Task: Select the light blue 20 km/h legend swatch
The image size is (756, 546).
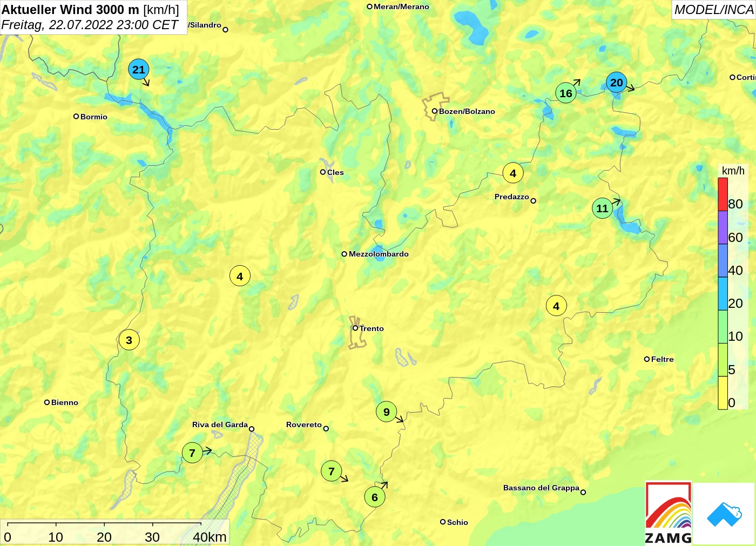Action: [x=723, y=294]
